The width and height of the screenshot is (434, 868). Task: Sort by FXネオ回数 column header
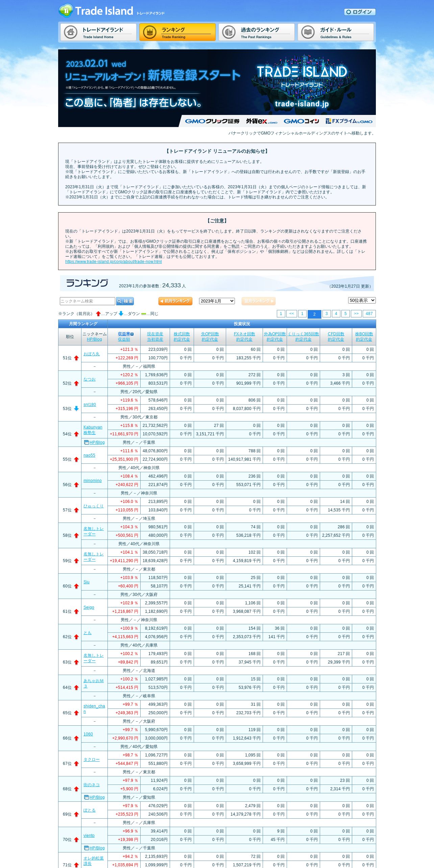coord(244,334)
